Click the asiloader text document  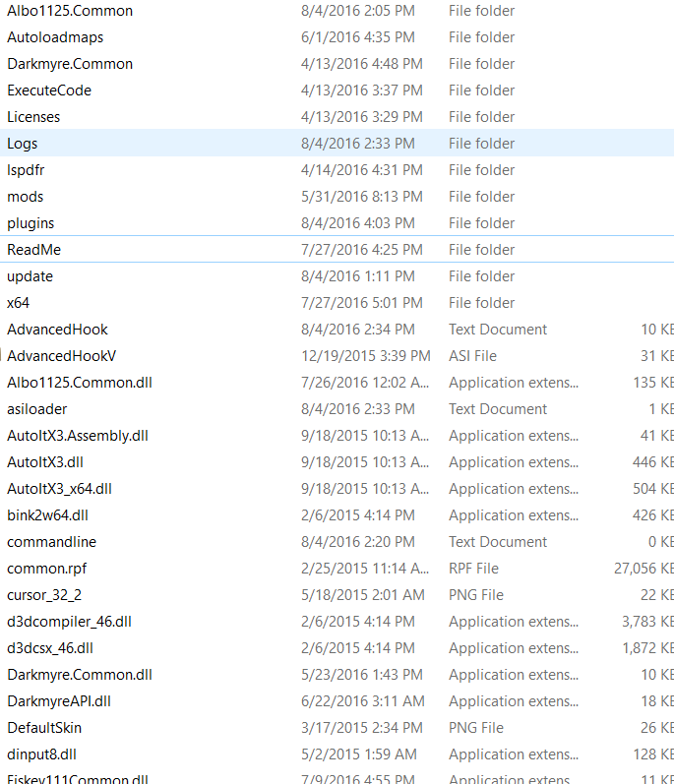pos(37,409)
